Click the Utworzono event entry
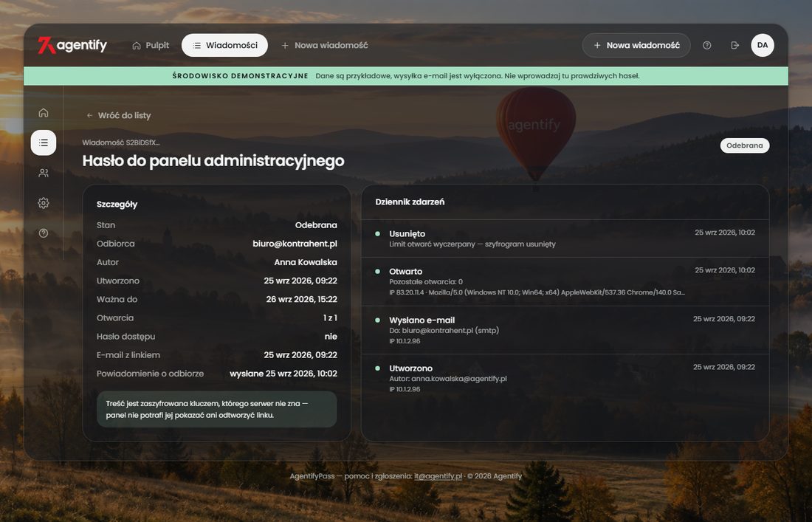Image resolution: width=812 pixels, height=522 pixels. coord(565,378)
